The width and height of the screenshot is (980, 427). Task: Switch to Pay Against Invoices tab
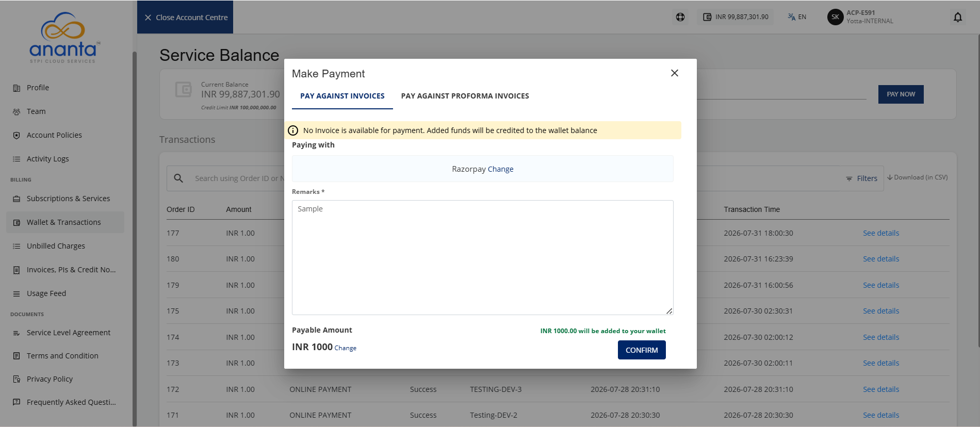point(342,96)
